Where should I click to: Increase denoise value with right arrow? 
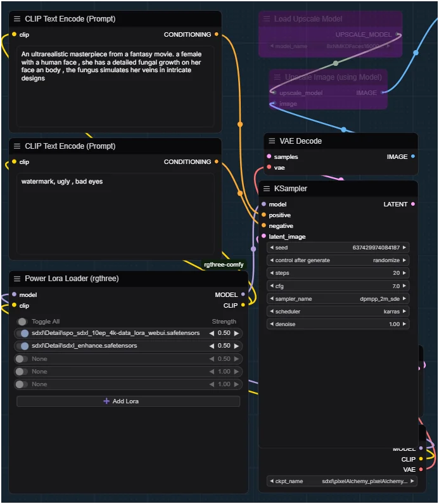point(404,324)
